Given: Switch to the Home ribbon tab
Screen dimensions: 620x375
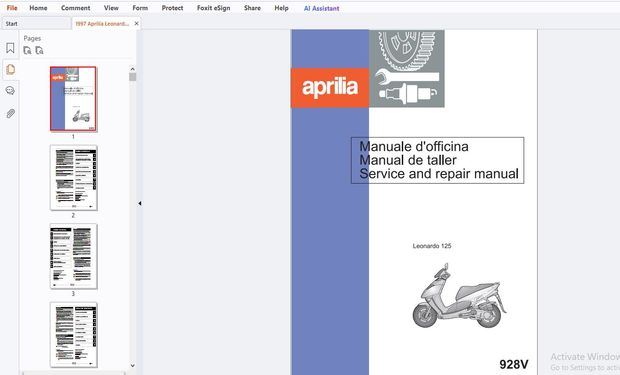Looking at the screenshot, I should (x=38, y=8).
